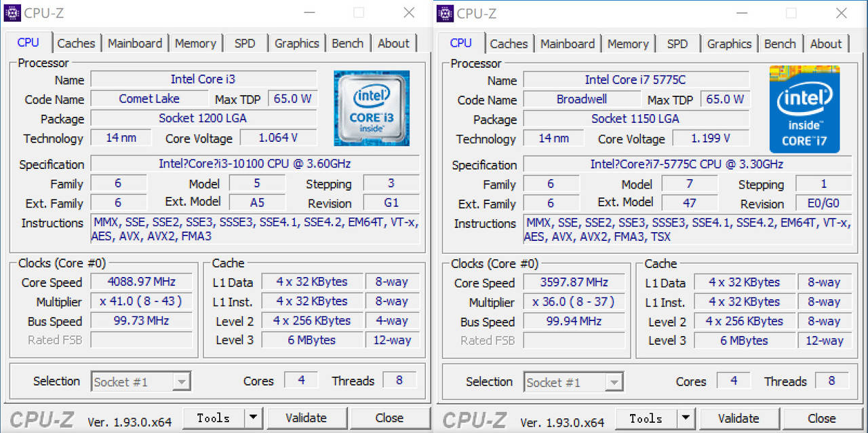Click Close button in left window
The image size is (868, 433).
389,418
